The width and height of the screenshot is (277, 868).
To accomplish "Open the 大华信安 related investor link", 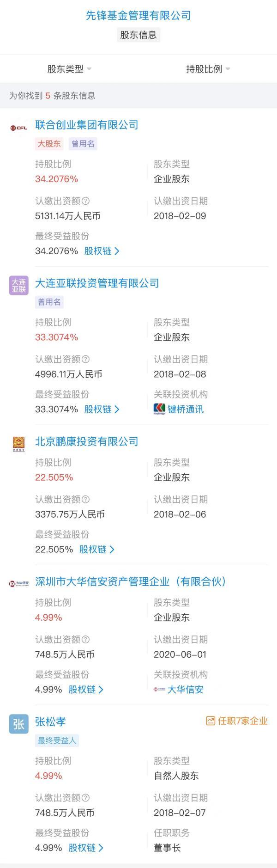I will (179, 689).
